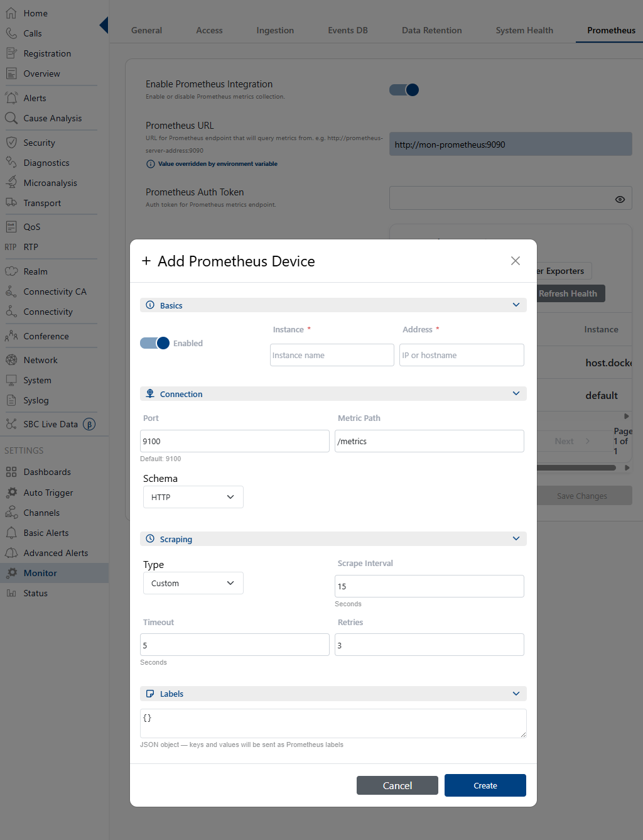This screenshot has width=643, height=840.
Task: Click the Create button
Action: [485, 785]
